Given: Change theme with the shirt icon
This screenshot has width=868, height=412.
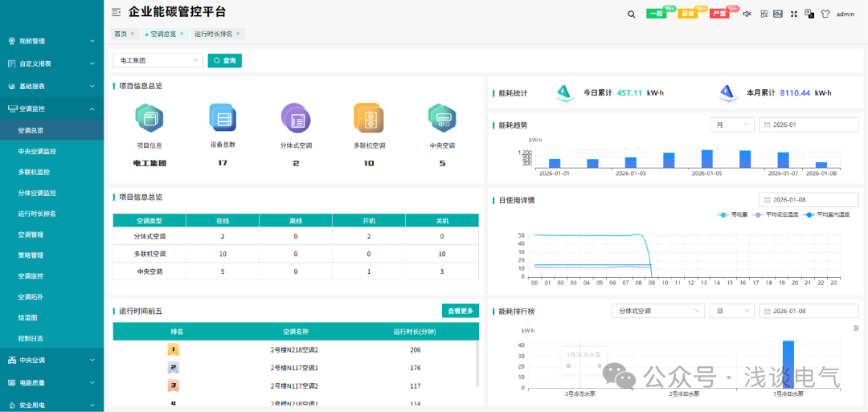Looking at the screenshot, I should click(x=825, y=14).
